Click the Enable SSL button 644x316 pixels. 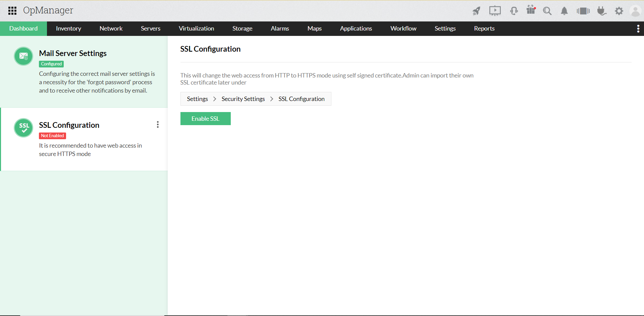(x=205, y=118)
